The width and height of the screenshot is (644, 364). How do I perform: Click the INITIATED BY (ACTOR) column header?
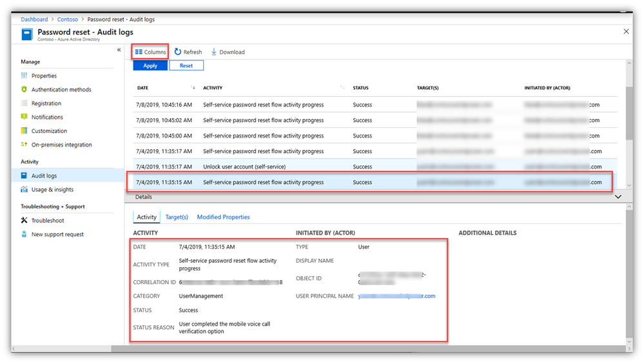tap(547, 88)
